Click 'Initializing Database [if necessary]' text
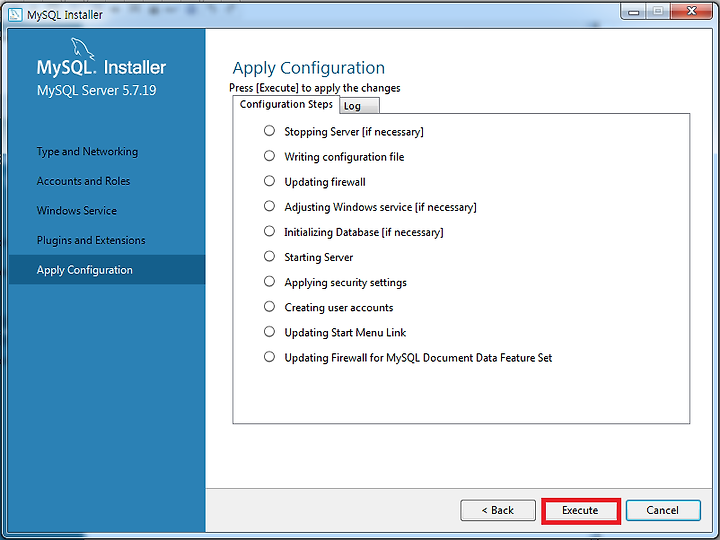This screenshot has width=720, height=540. click(x=364, y=232)
